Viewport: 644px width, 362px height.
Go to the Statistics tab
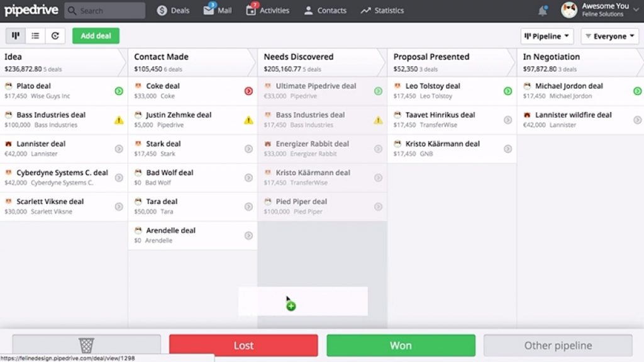click(x=382, y=11)
